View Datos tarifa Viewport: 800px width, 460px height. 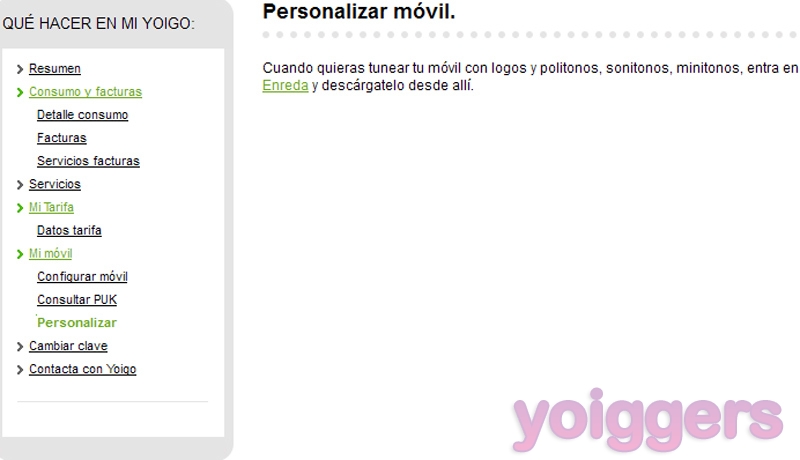point(69,230)
